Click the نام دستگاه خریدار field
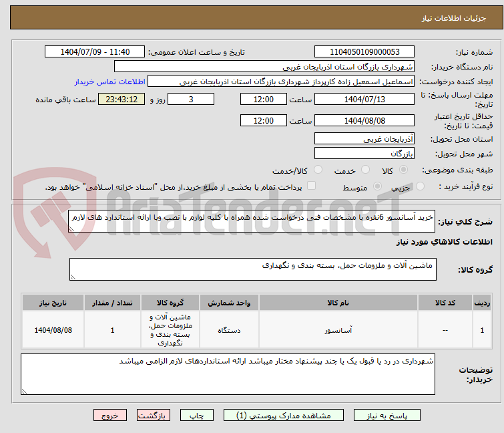This screenshot has width=504, height=433. (264, 67)
